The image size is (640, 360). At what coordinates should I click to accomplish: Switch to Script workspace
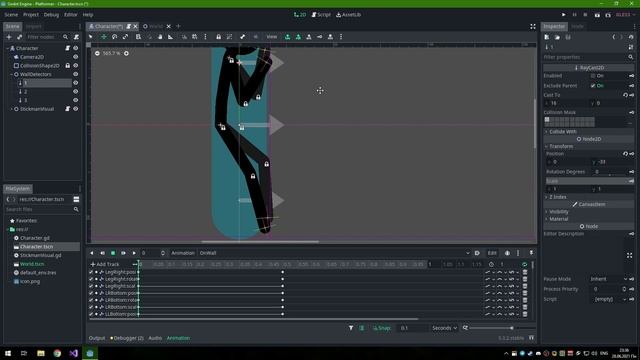[x=321, y=15]
